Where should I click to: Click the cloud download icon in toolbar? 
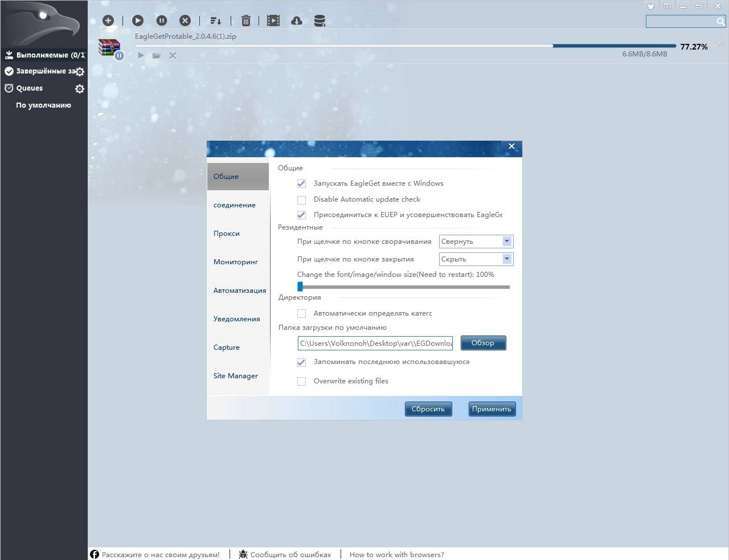(297, 21)
